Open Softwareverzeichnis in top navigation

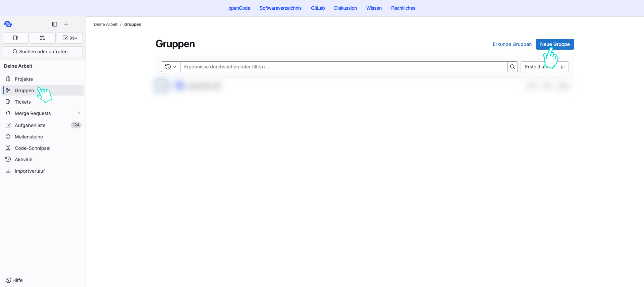[280, 8]
